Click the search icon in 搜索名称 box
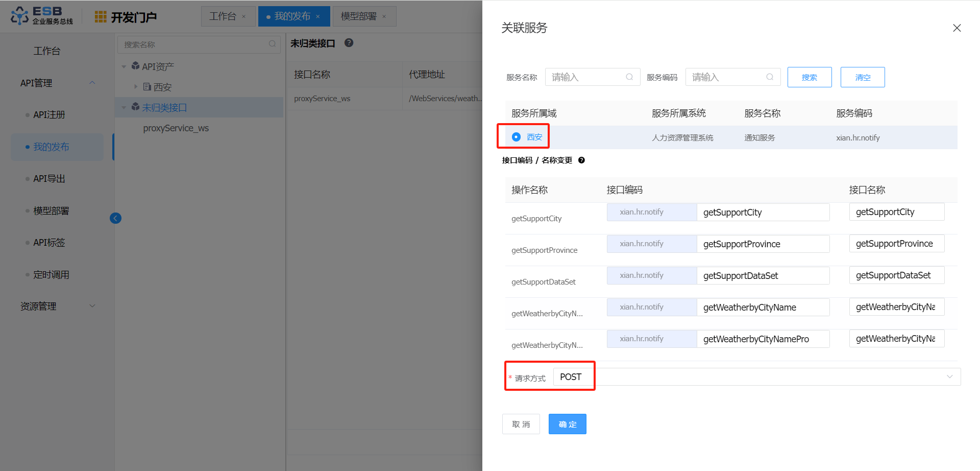980x471 pixels. pos(273,44)
